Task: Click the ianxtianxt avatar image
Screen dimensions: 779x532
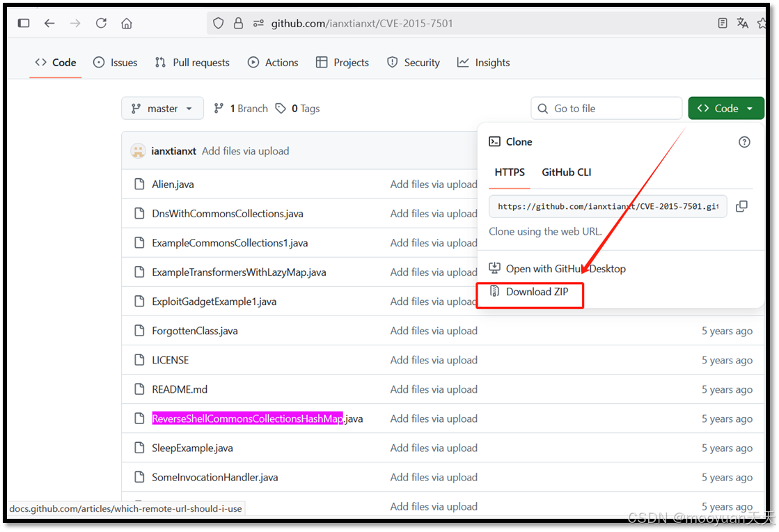Action: pos(138,151)
